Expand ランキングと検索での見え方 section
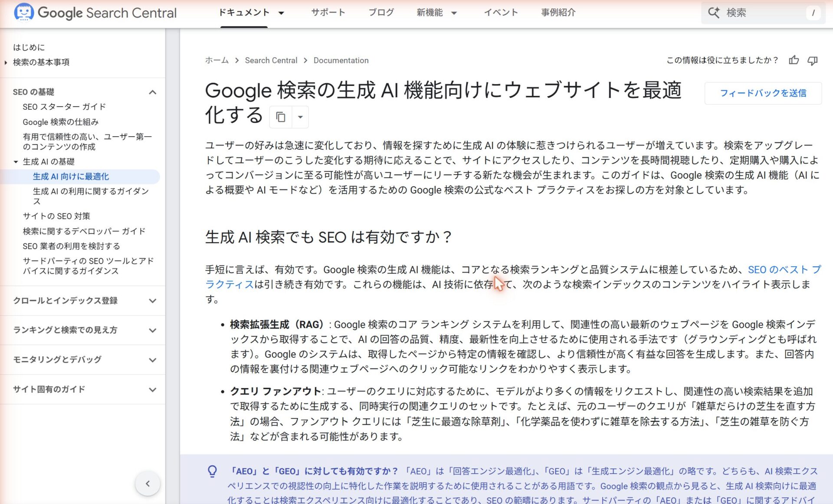 [152, 330]
